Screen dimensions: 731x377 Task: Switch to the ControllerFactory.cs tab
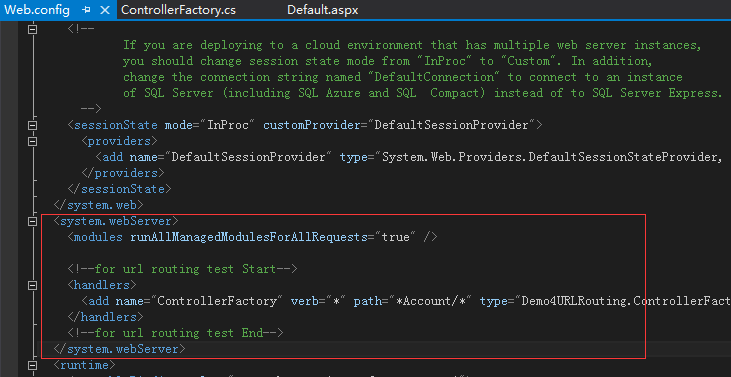178,10
